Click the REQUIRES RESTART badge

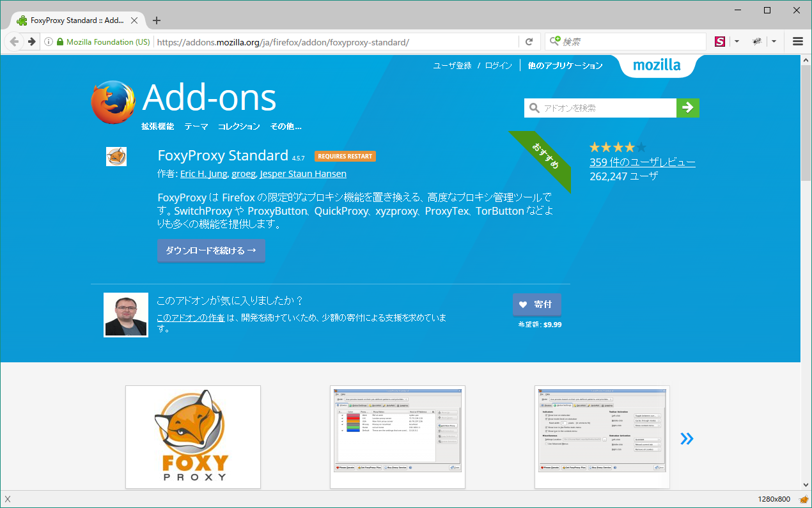click(345, 157)
